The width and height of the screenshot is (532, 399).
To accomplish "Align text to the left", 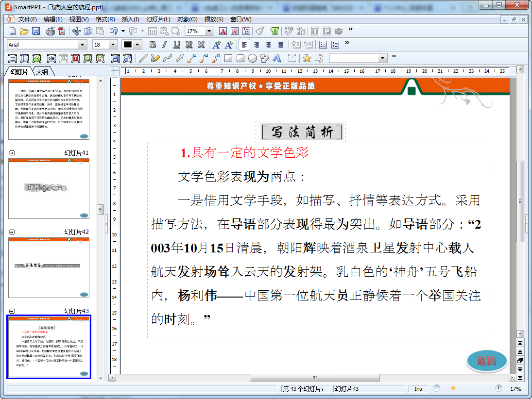I will click(x=244, y=45).
